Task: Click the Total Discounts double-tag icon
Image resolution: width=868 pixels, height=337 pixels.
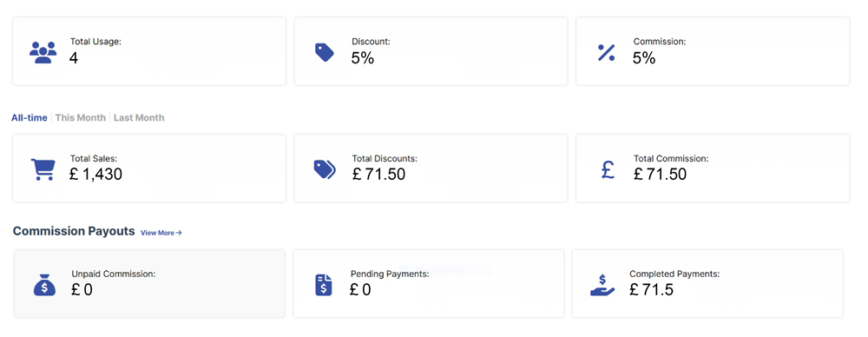Action: 325,169
